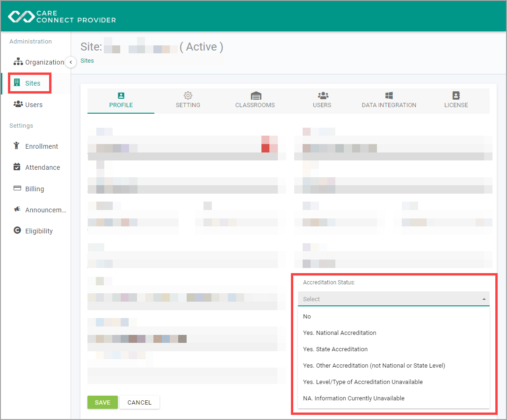Switch to the USERS tab
This screenshot has width=507, height=420.
tap(322, 101)
